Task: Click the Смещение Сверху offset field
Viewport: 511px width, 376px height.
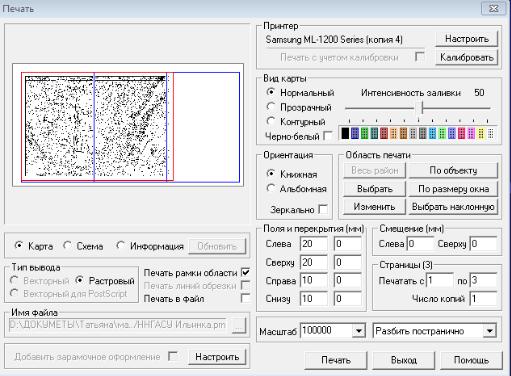Action: tap(483, 244)
